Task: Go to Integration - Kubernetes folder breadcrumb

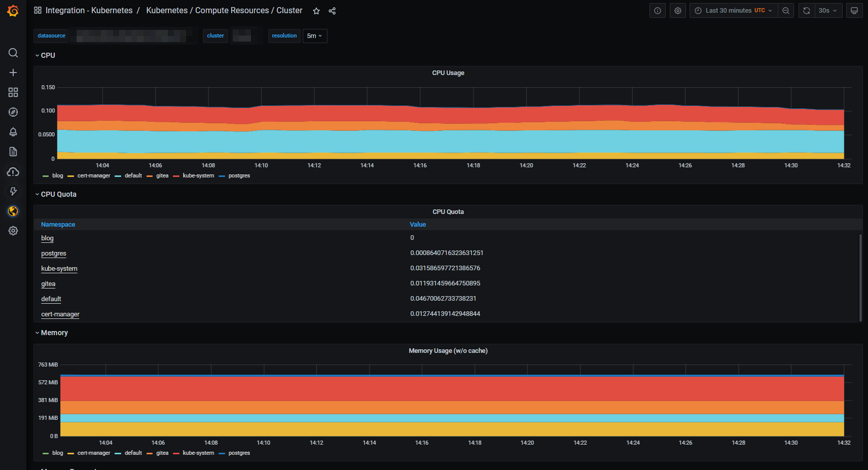Action: click(x=89, y=10)
